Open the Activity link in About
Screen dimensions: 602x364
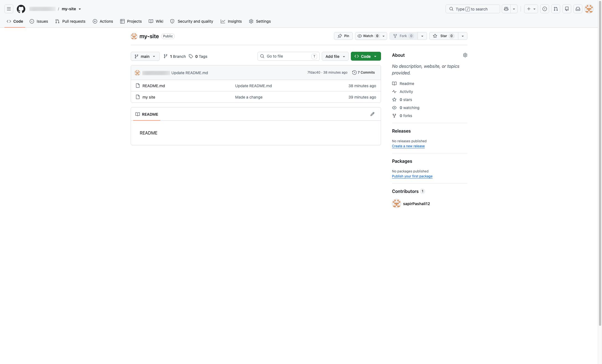(403, 92)
